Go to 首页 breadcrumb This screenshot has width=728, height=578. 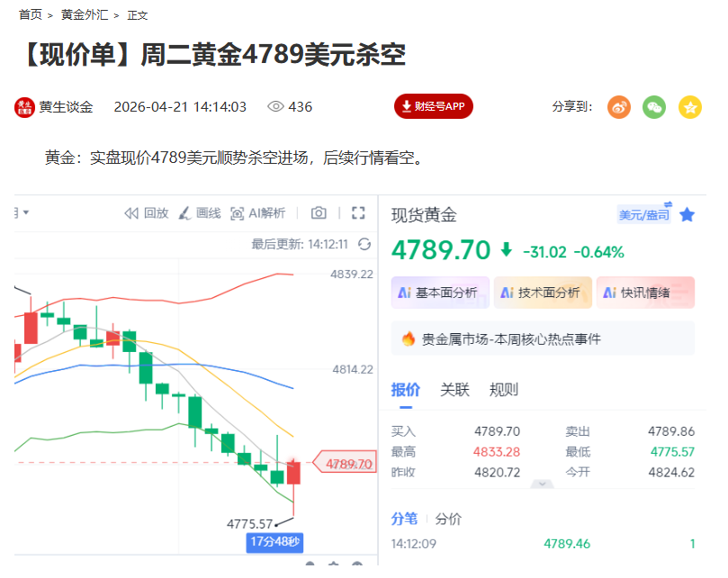tap(31, 15)
